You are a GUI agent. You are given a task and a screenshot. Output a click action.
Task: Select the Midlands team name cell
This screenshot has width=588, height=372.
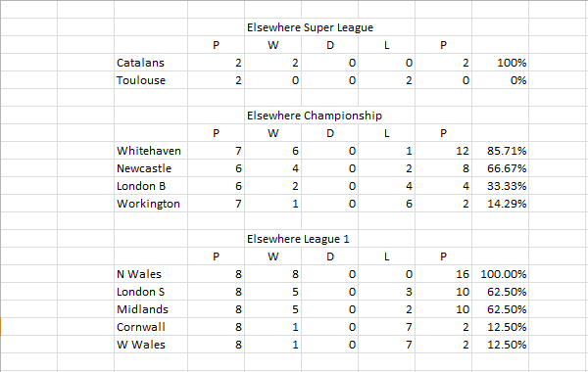tap(151, 309)
